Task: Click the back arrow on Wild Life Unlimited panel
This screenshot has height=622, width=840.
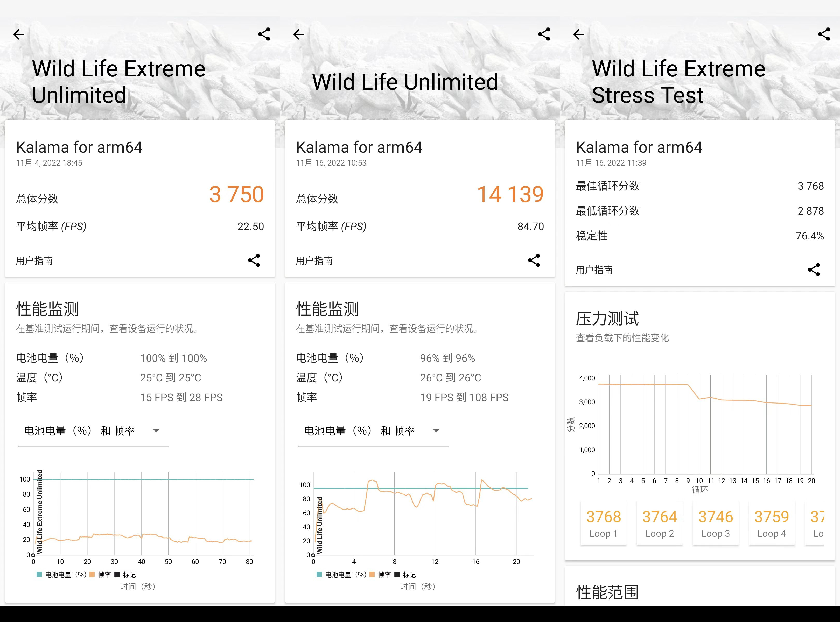Action: [298, 34]
